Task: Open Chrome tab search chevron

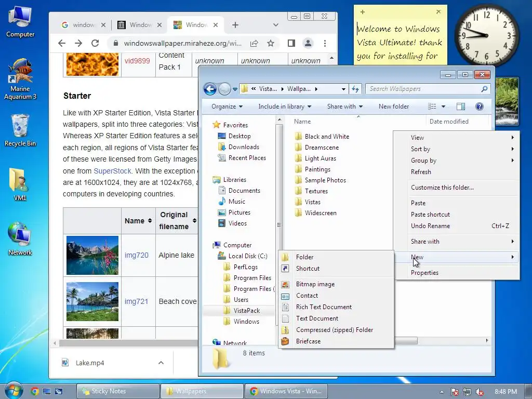Action: [x=276, y=25]
